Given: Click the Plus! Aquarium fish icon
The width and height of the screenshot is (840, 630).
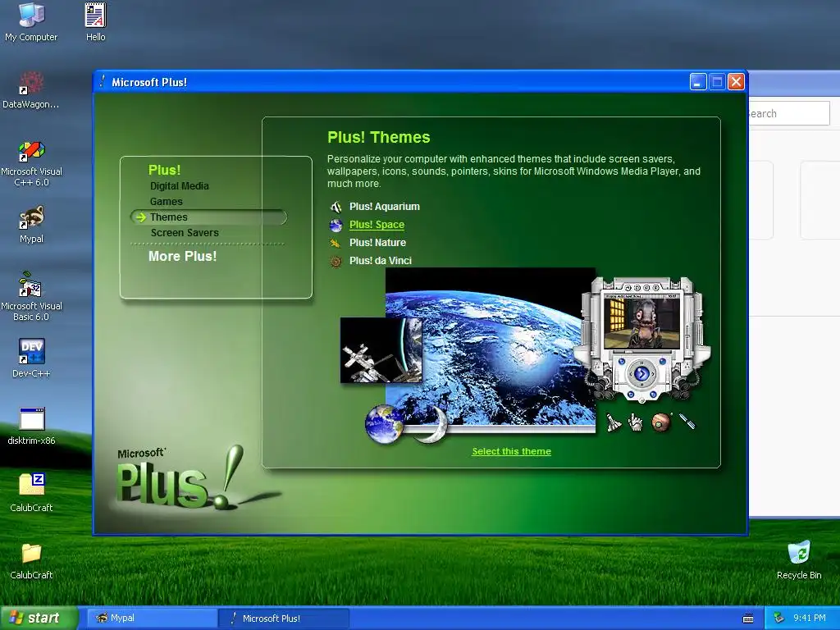Looking at the screenshot, I should tap(336, 207).
